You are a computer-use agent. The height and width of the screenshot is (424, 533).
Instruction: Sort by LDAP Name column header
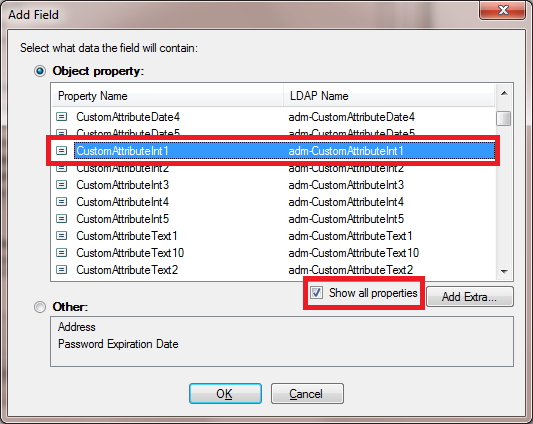pyautogui.click(x=389, y=96)
